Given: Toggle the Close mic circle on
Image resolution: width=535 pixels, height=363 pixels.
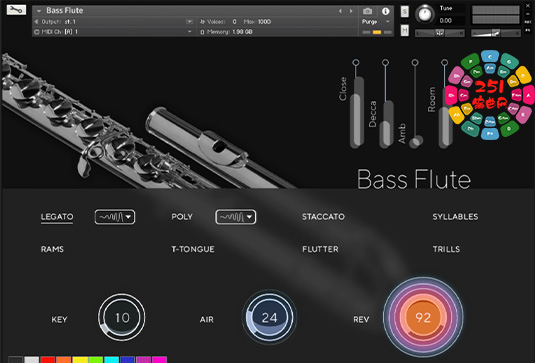Looking at the screenshot, I should [356, 62].
